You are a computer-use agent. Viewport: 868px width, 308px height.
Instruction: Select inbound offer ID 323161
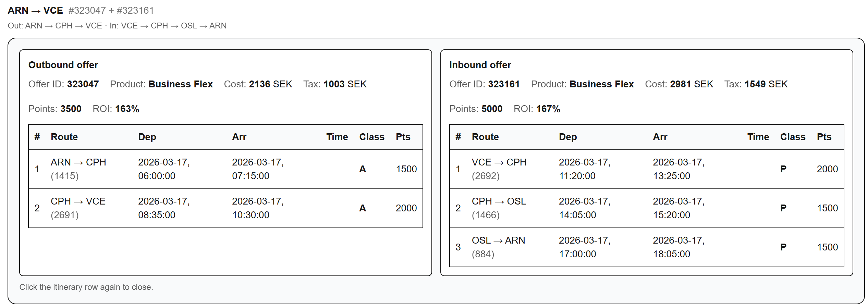pos(504,84)
